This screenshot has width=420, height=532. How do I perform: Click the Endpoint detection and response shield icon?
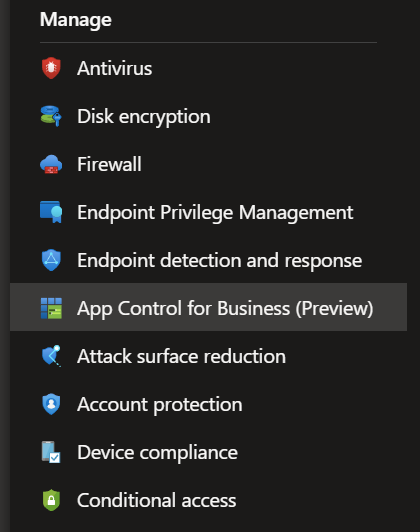coord(51,260)
